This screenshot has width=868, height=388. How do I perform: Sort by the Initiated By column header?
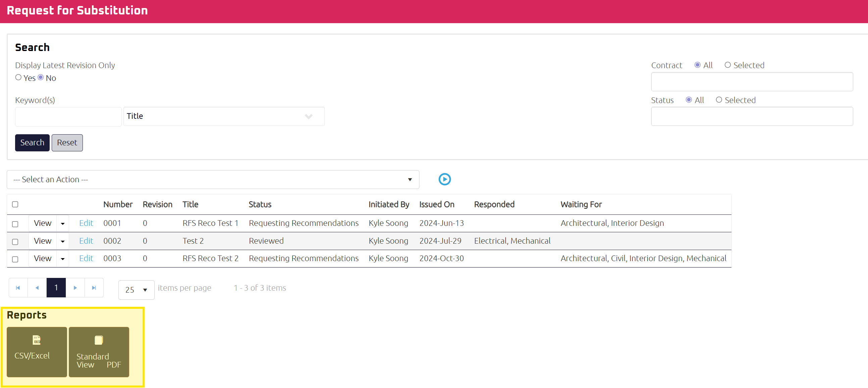[389, 204]
